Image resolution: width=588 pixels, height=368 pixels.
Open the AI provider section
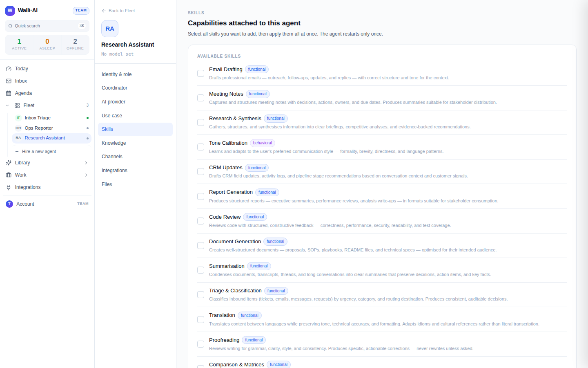pos(135,102)
